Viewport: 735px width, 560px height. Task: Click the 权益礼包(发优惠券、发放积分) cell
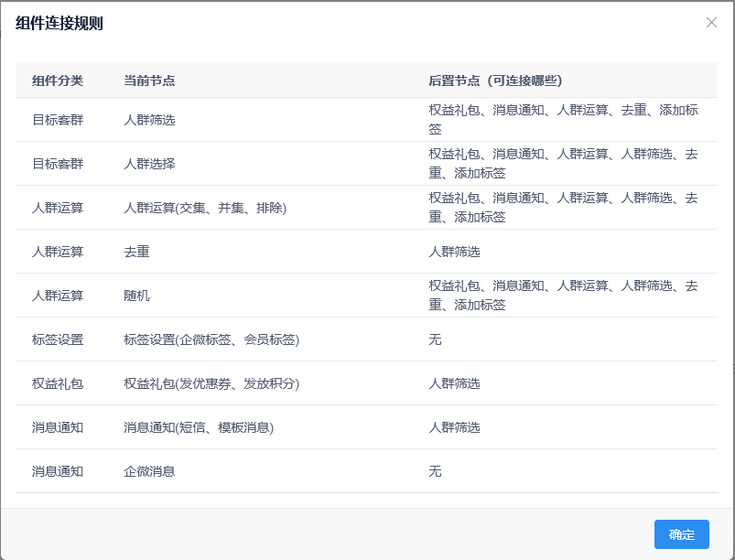pos(211,383)
